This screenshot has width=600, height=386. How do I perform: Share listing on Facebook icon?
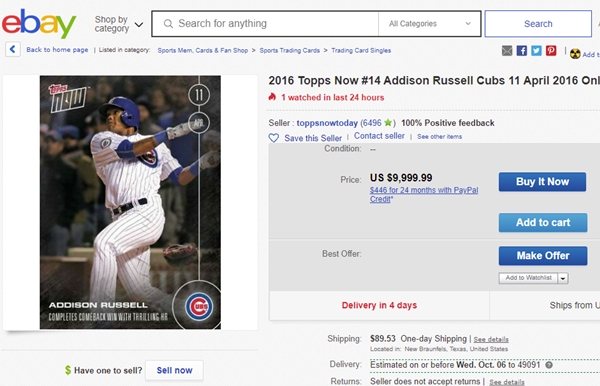coord(522,50)
